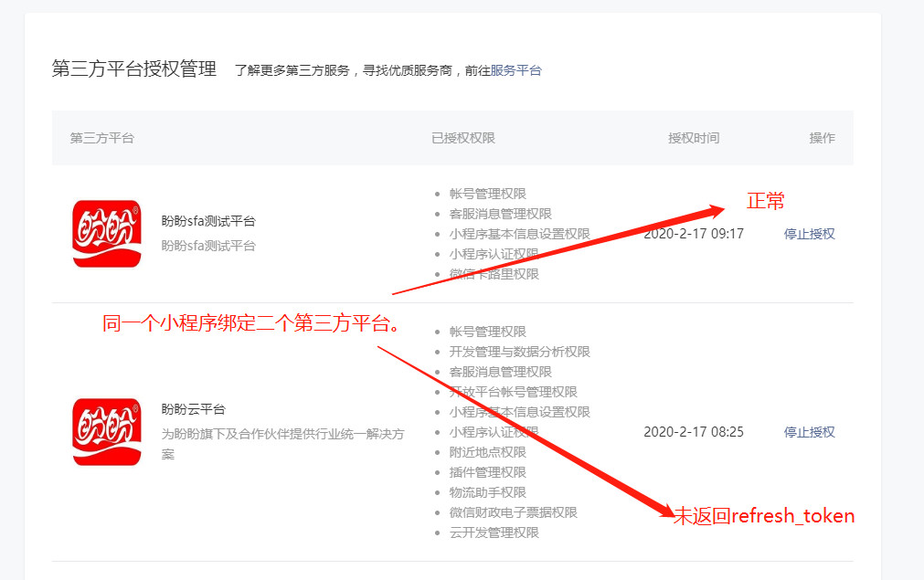Select the date 2020-2-17 08:25

click(x=694, y=432)
